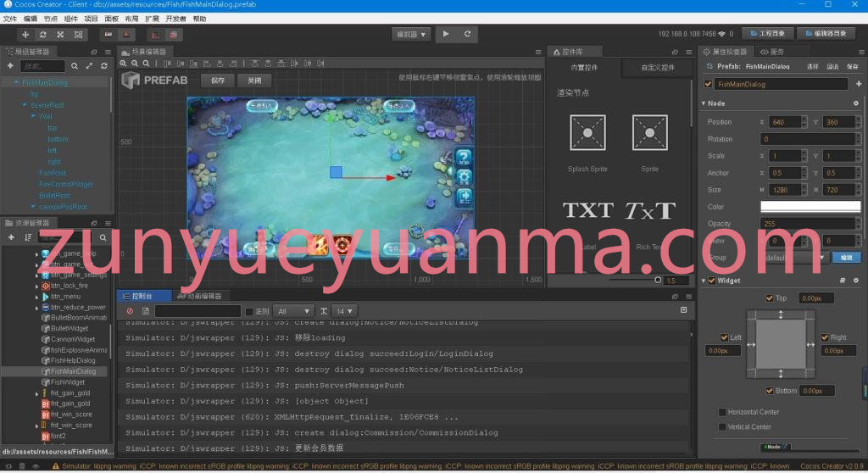Uncheck Widget Left alignment

[x=724, y=337]
